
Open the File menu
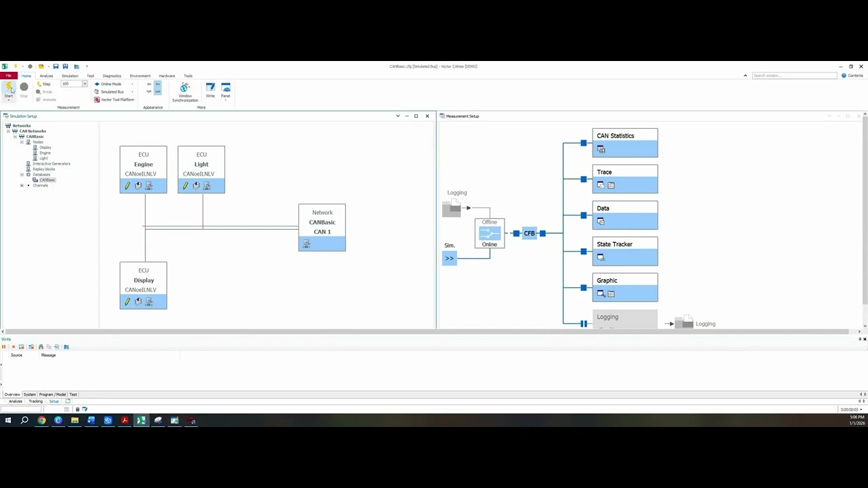point(8,76)
